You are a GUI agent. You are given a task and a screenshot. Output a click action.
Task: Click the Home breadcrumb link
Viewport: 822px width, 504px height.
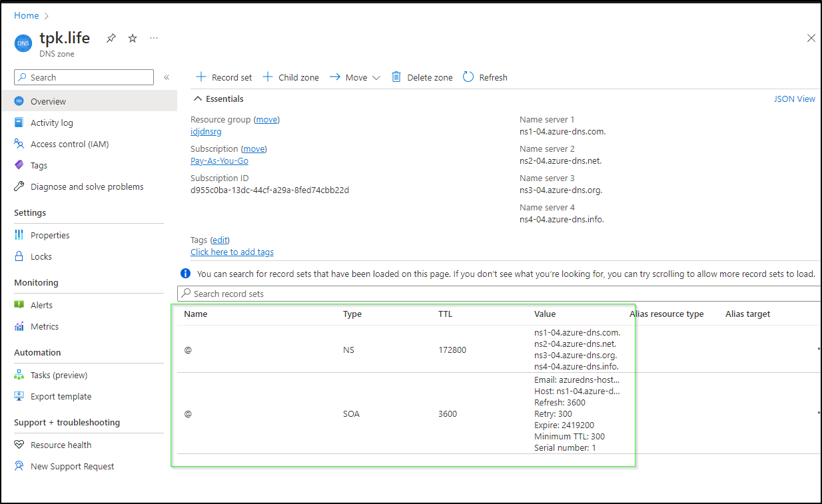(x=27, y=15)
